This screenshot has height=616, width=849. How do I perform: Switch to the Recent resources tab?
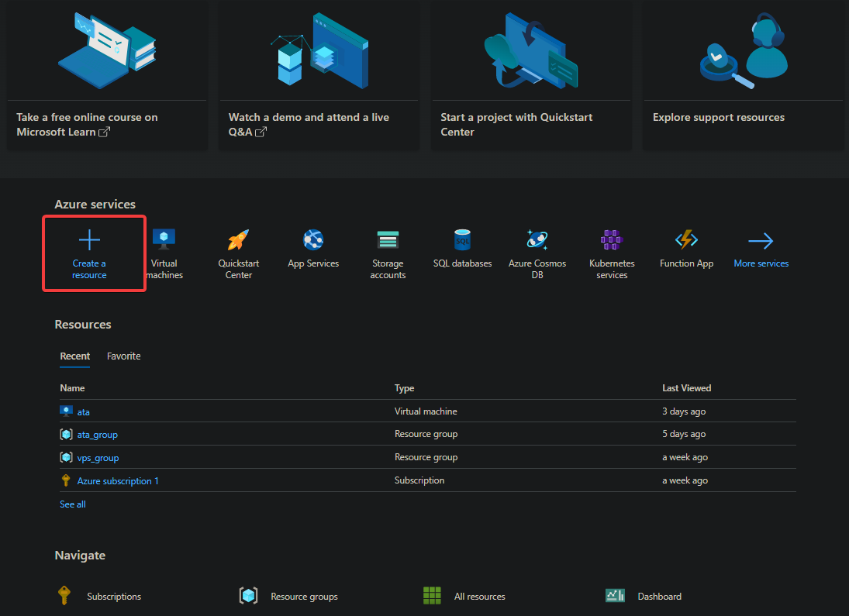coord(74,356)
